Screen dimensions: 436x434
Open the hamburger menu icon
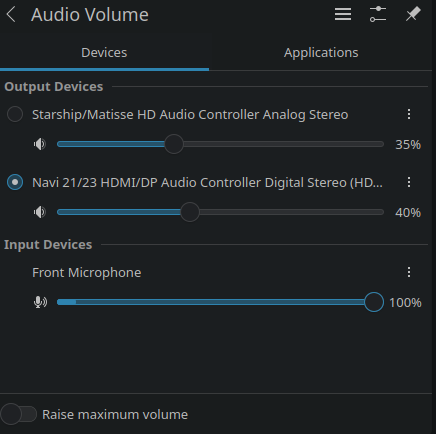coord(343,14)
